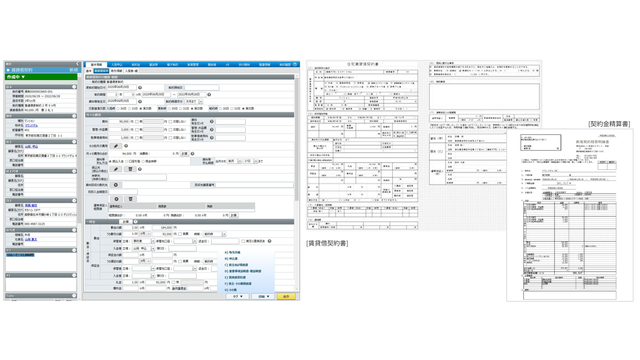Open 敷金 入金者 区分 dropdown

pos(143,248)
